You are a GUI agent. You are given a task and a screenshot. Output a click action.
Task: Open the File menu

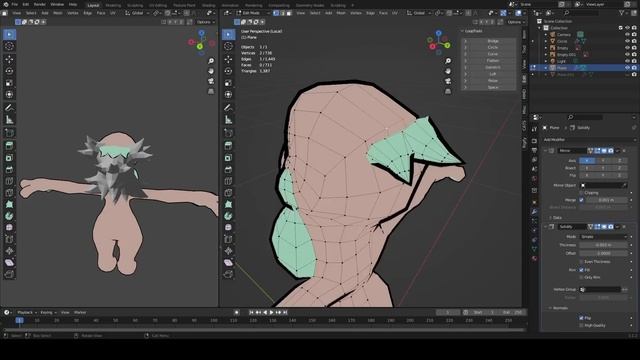pos(15,4)
